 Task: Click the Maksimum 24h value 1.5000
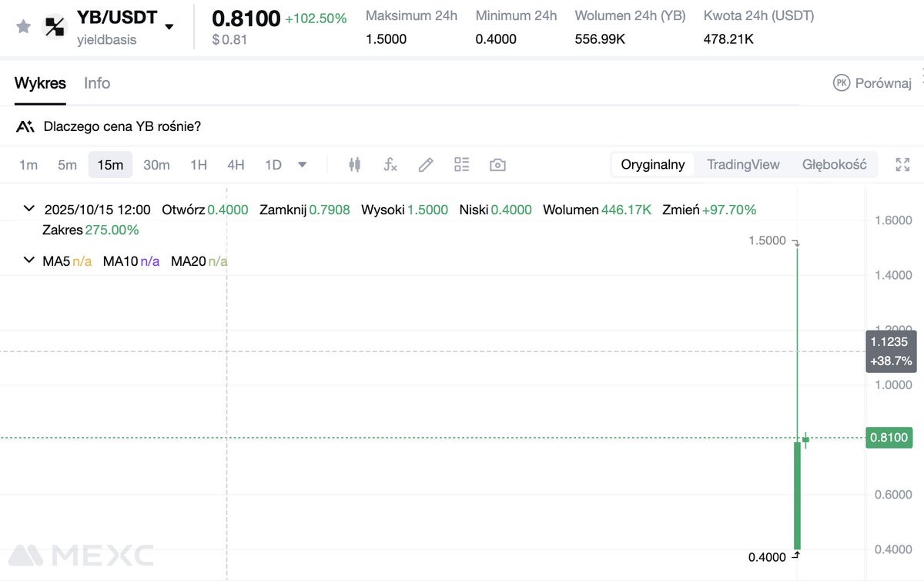pos(387,39)
